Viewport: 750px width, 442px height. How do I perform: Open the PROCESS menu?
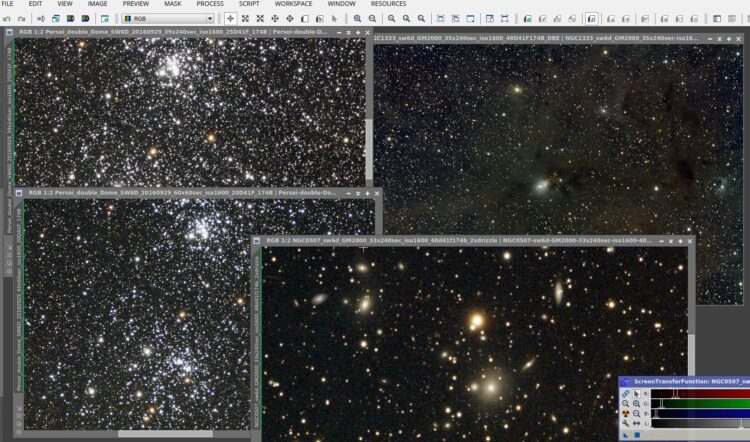[x=210, y=4]
